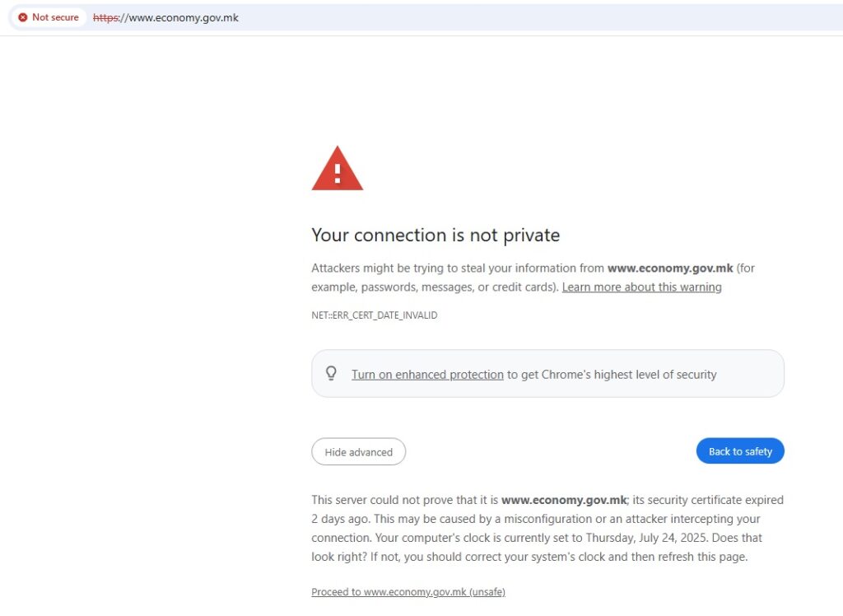Screen dimensions: 843x616
Task: Click the crossed-out https in URL
Action: click(x=105, y=18)
